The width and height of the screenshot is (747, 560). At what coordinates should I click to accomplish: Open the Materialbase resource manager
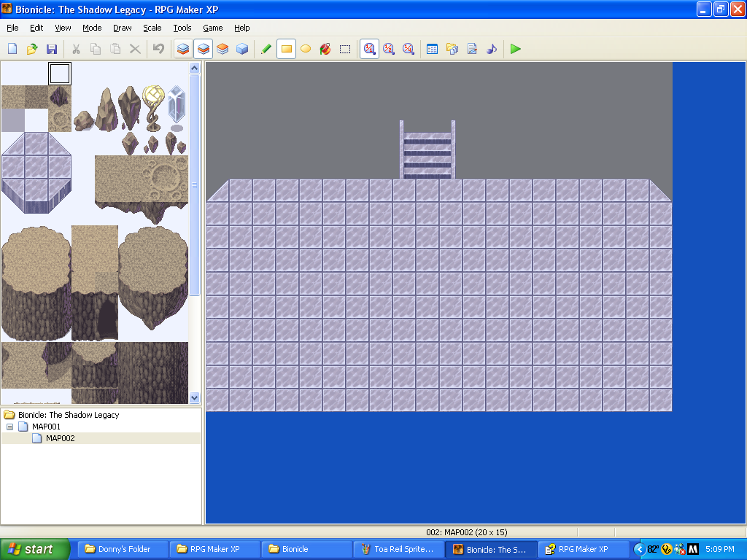[452, 49]
